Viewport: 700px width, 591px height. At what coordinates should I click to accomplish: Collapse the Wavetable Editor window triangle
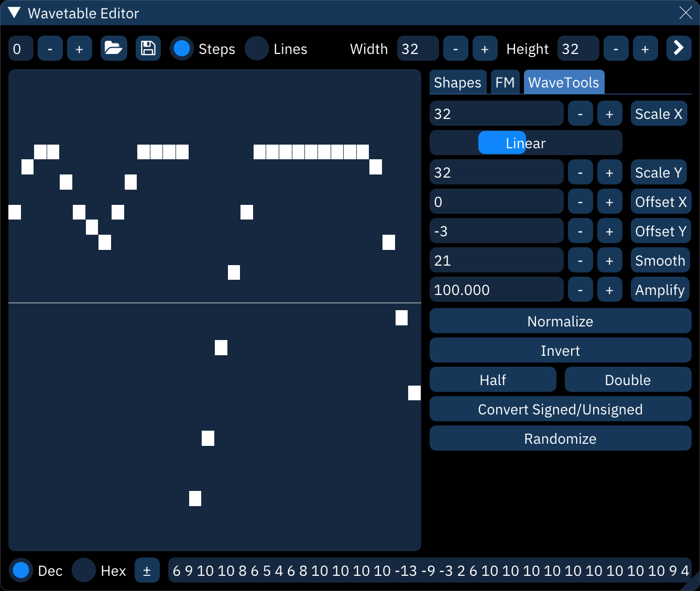[x=14, y=13]
